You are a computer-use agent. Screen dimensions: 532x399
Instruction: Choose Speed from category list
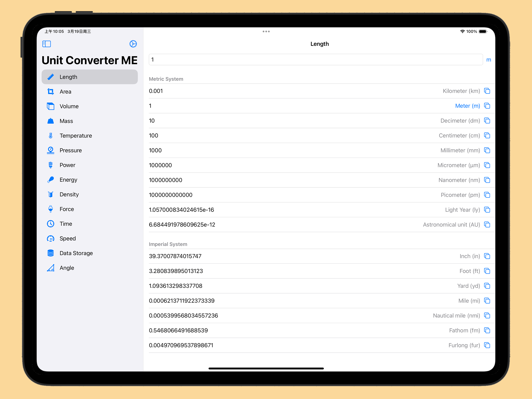[x=68, y=238]
